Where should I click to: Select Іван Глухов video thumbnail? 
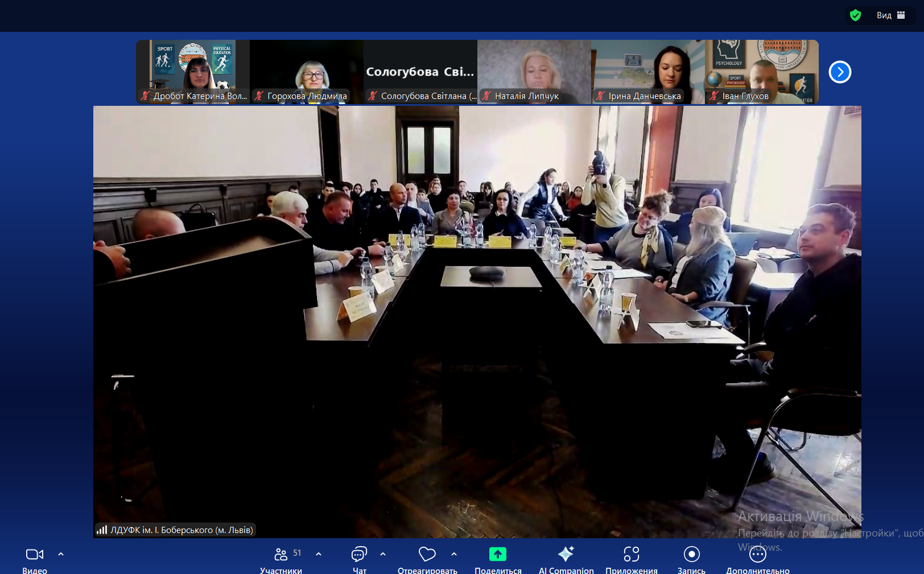[762, 71]
